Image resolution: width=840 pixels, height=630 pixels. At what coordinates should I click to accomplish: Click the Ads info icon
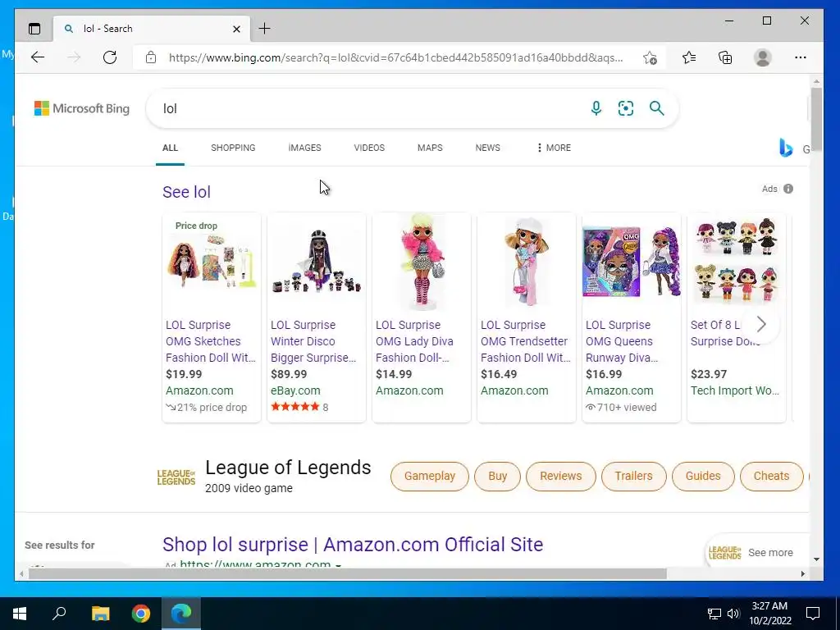click(788, 189)
